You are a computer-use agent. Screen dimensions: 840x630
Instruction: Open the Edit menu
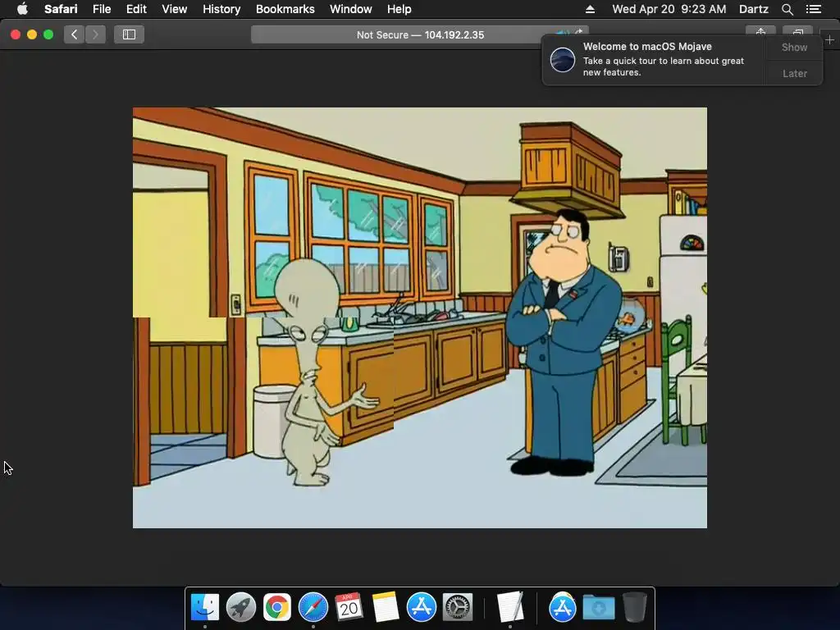coord(136,9)
